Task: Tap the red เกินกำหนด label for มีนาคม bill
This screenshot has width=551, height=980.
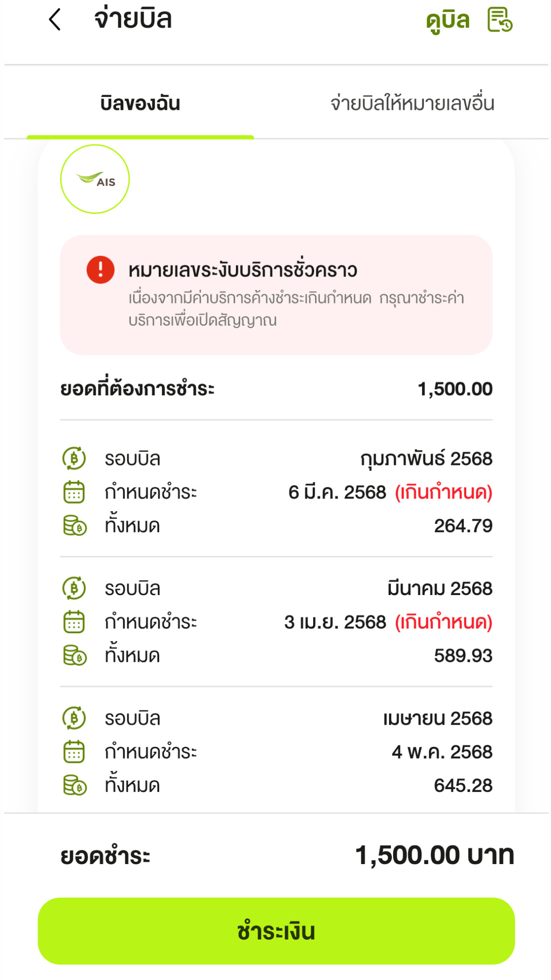Action: [444, 622]
